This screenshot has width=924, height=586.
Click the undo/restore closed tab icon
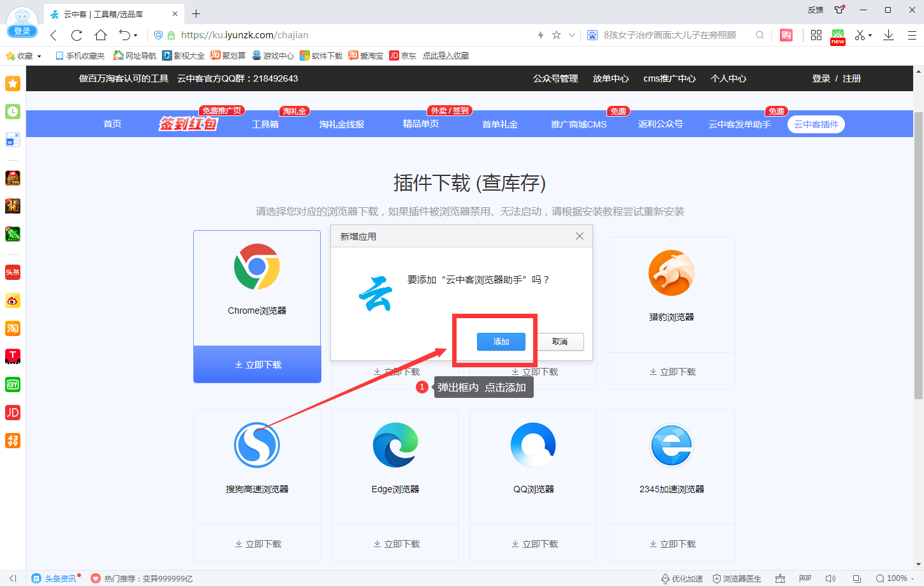click(124, 35)
